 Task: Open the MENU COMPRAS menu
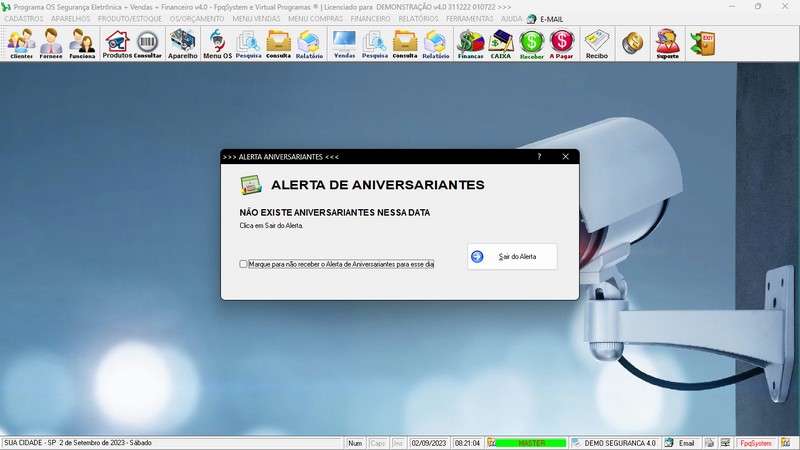point(315,19)
